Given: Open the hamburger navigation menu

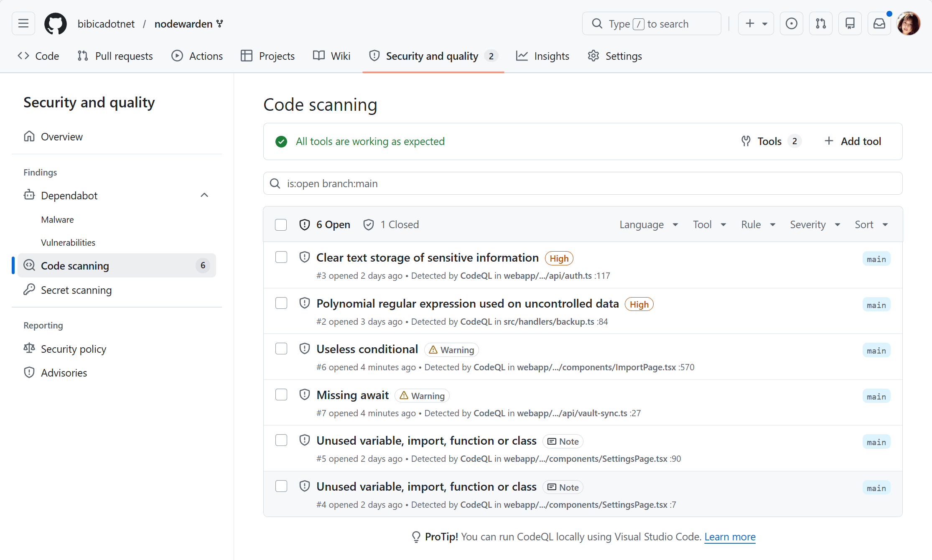Looking at the screenshot, I should [x=23, y=23].
